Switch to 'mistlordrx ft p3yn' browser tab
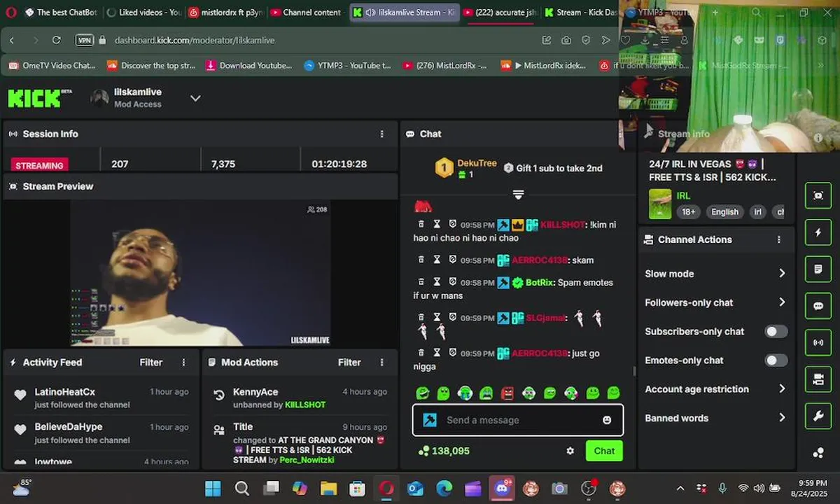This screenshot has height=504, width=840. [x=224, y=12]
